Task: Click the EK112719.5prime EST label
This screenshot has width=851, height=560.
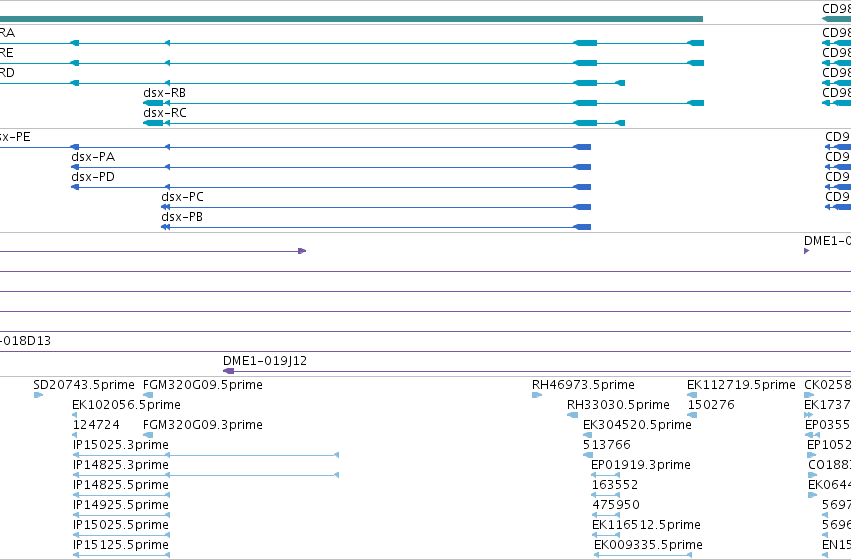Action: click(x=741, y=385)
